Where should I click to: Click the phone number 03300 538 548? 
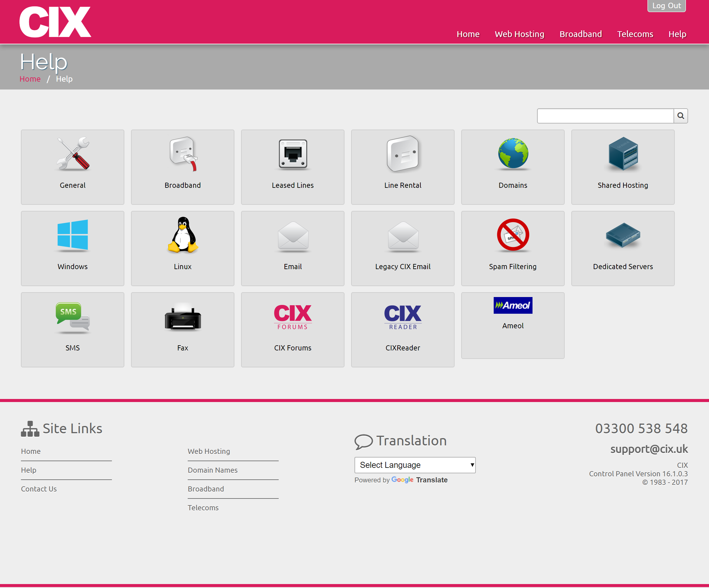click(641, 428)
